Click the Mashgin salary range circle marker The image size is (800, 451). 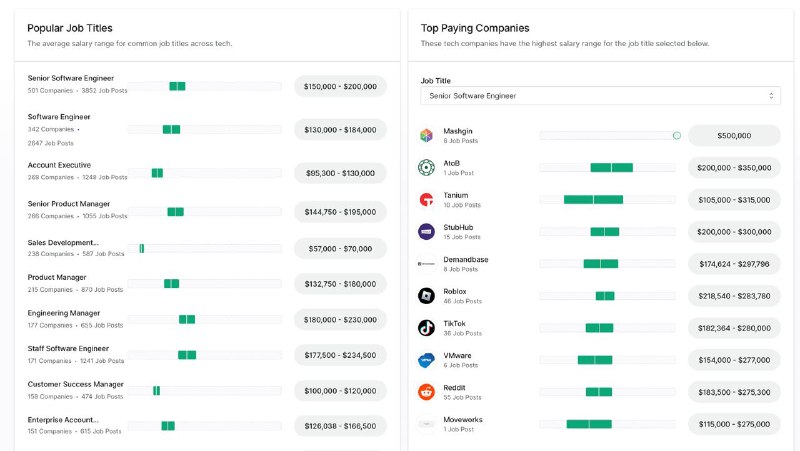[677, 135]
